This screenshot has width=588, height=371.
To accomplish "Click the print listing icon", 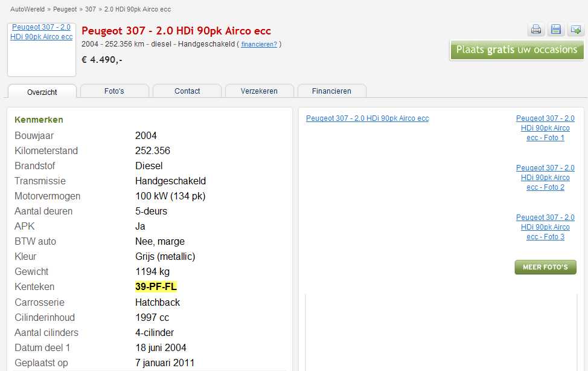I will tap(536, 30).
